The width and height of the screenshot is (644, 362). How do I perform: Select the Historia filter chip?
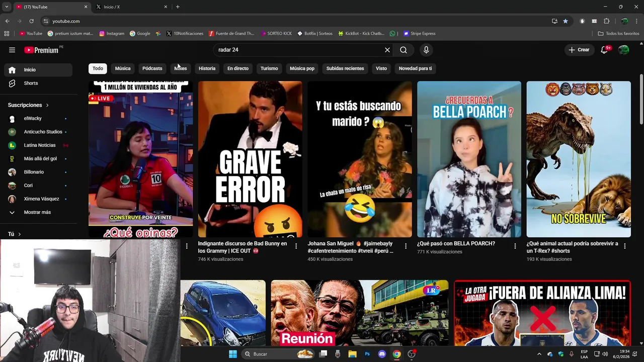tap(207, 68)
